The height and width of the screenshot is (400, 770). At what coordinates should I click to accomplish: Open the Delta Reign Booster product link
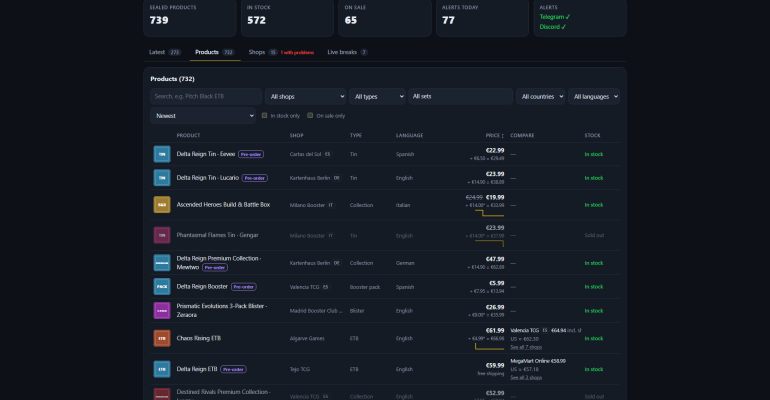pyautogui.click(x=202, y=287)
